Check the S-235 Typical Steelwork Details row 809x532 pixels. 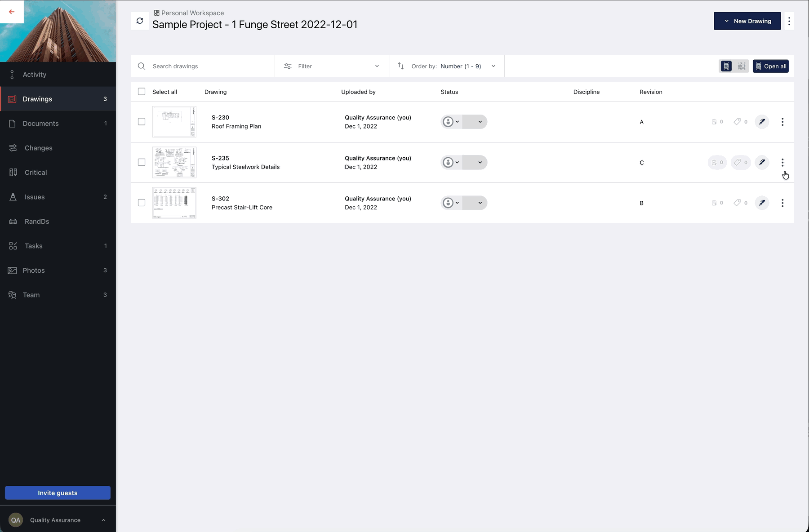pyautogui.click(x=142, y=162)
